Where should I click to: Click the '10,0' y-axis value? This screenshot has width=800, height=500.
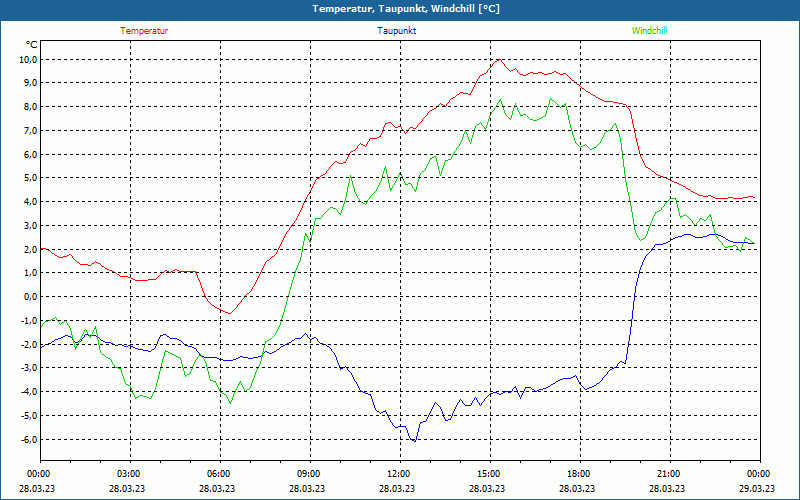coord(29,59)
